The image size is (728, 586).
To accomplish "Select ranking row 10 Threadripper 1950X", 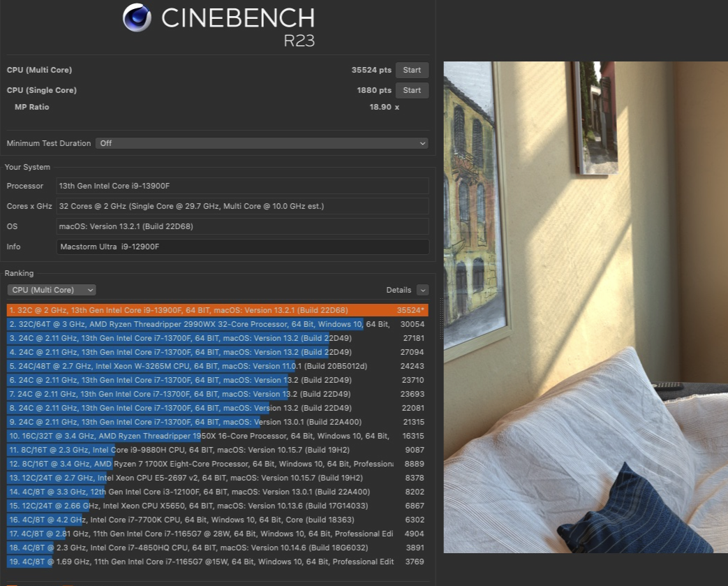I will click(217, 436).
